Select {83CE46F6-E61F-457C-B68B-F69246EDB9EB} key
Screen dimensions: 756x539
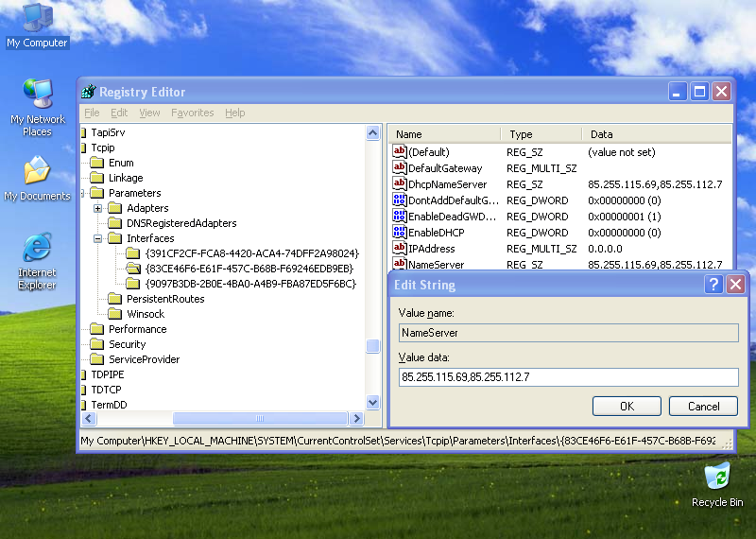[x=249, y=269]
